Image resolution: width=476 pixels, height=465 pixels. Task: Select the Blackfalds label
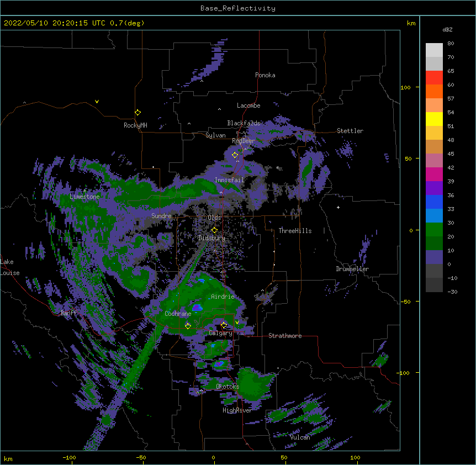(244, 123)
